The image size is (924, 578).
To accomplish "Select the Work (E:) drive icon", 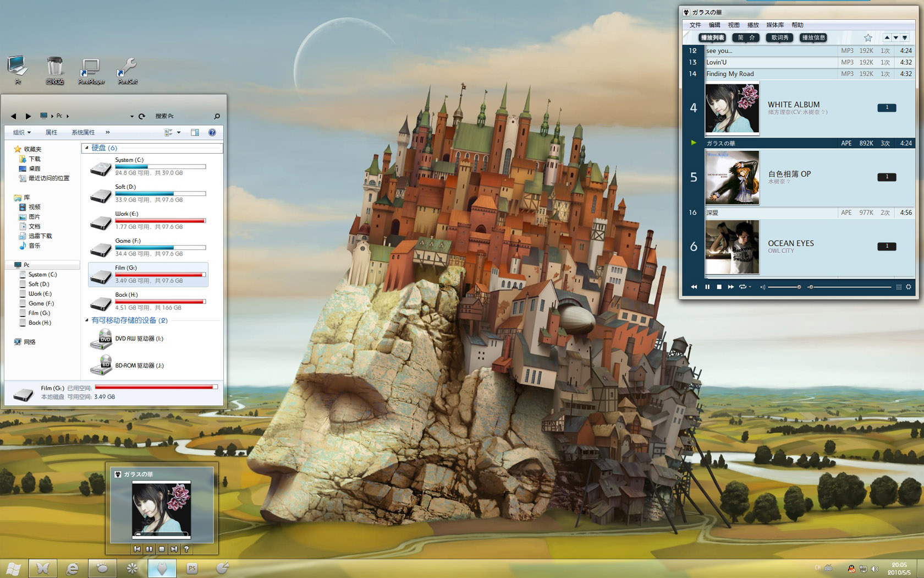I will 101,221.
